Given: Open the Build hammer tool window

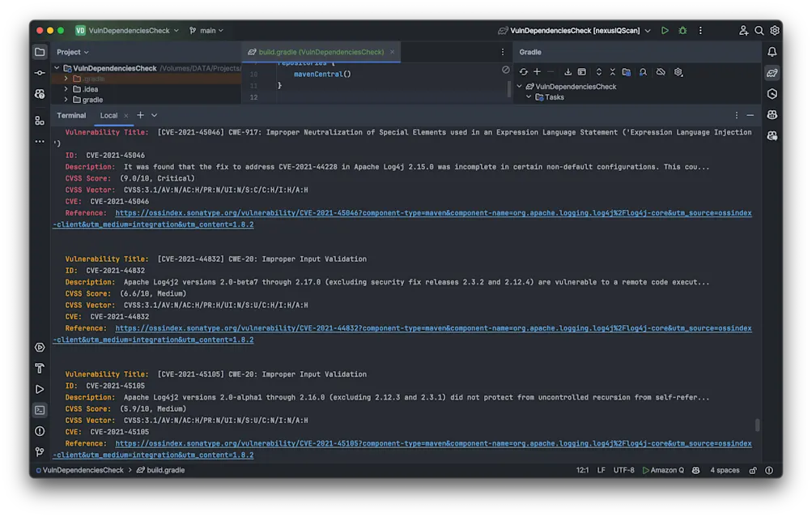Looking at the screenshot, I should pos(40,368).
